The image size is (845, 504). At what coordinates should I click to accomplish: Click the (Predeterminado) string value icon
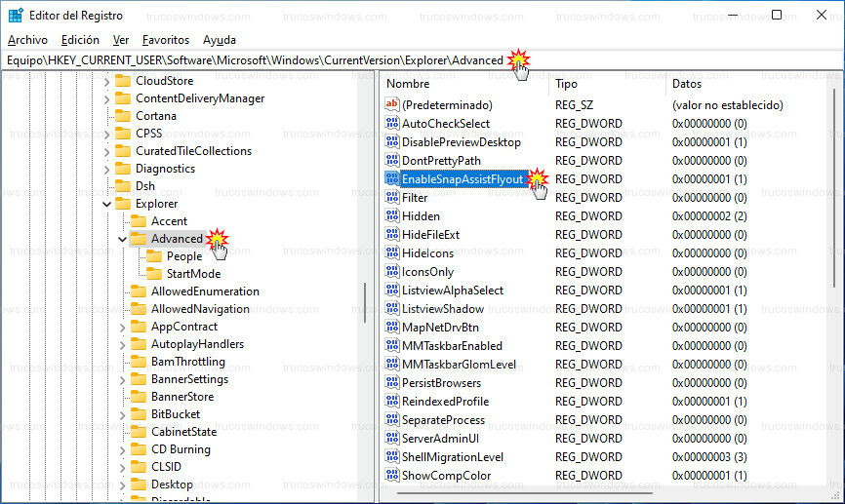tap(392, 104)
